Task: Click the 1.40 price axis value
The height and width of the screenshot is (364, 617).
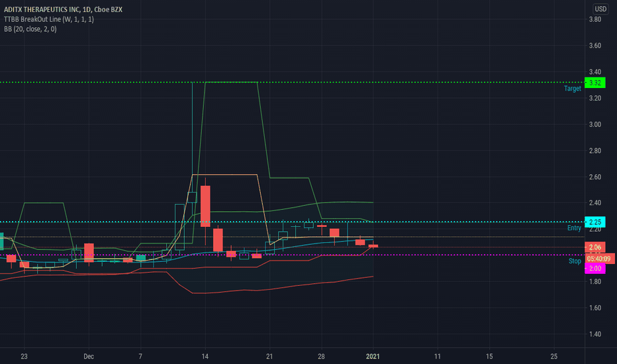Action: point(595,334)
